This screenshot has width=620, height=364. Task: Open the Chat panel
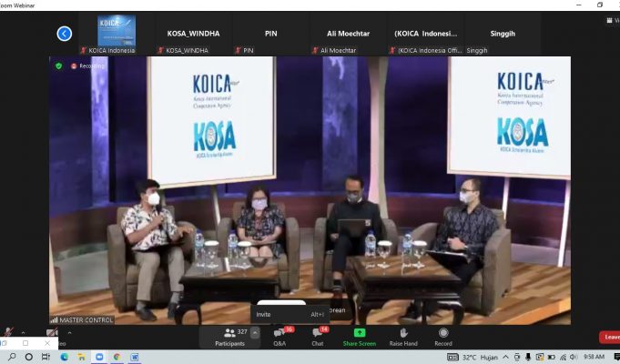coord(317,336)
